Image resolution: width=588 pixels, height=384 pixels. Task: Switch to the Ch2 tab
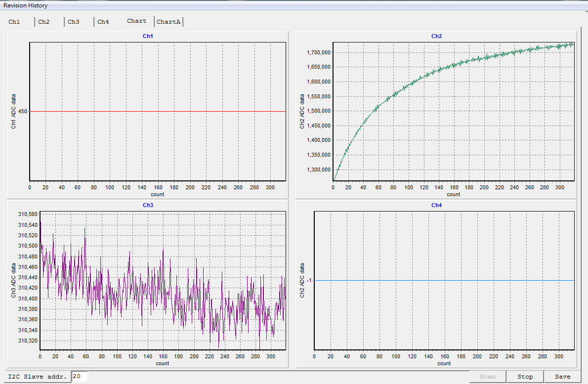click(50, 22)
